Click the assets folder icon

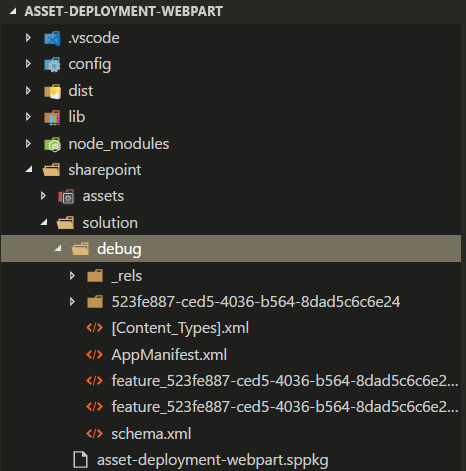coord(66,196)
